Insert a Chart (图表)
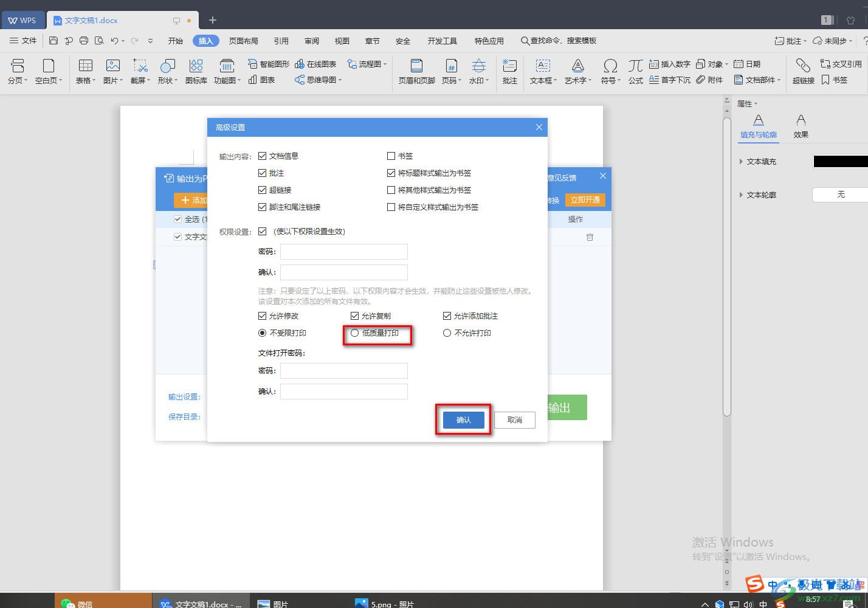The height and width of the screenshot is (608, 868). point(261,80)
